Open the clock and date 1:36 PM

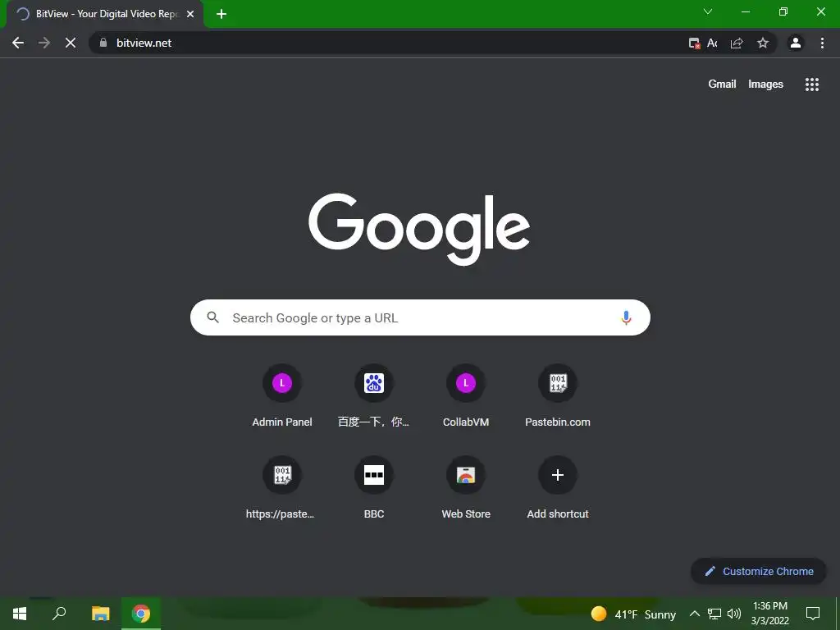(x=769, y=614)
